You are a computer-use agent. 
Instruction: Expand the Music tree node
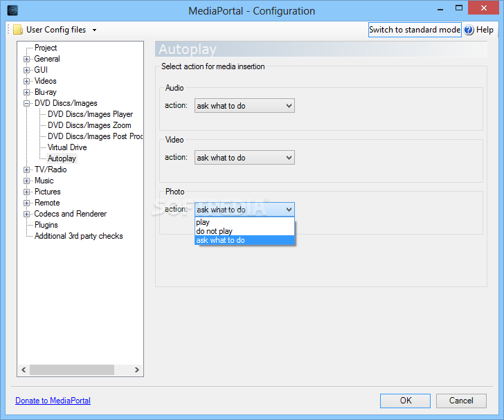[x=27, y=181]
